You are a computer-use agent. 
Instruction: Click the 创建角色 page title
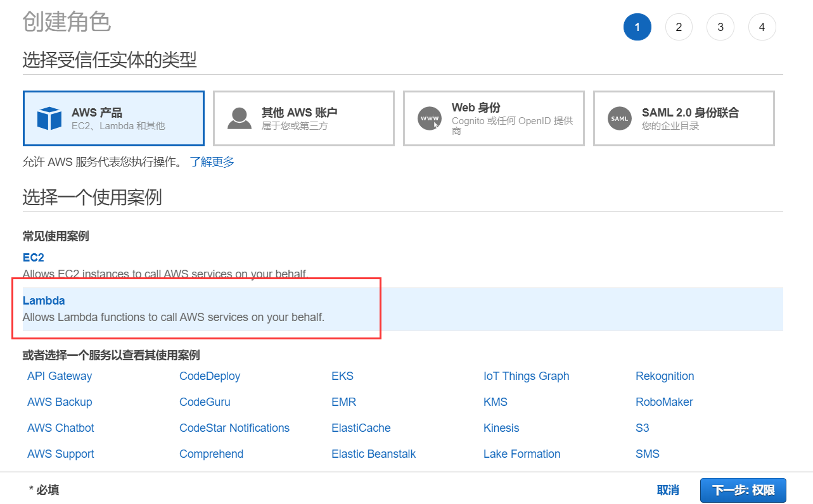click(x=67, y=22)
